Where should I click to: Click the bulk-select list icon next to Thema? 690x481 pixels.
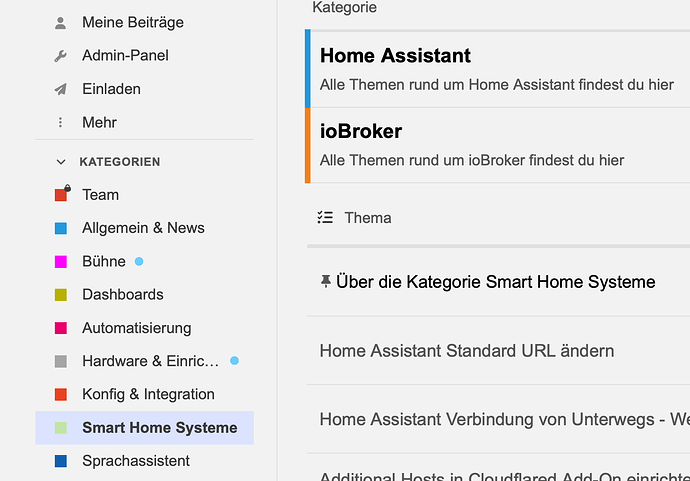[x=325, y=218]
